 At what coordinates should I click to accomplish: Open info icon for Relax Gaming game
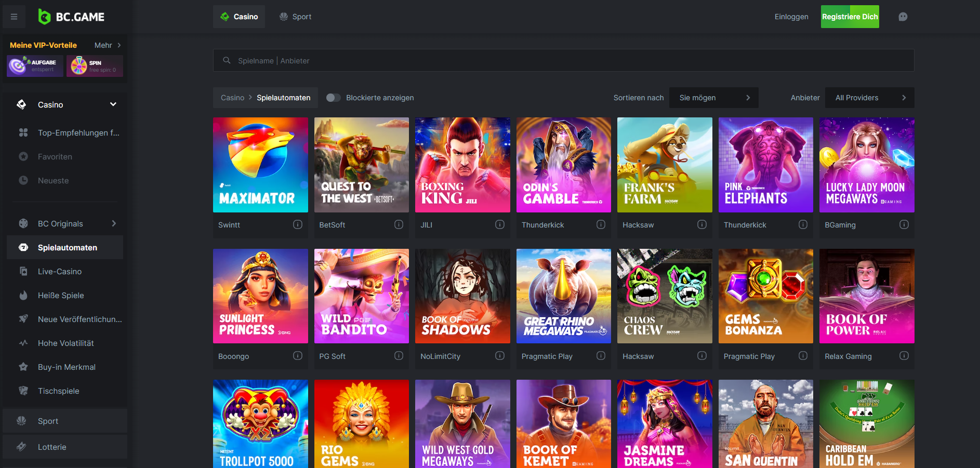[x=904, y=356]
